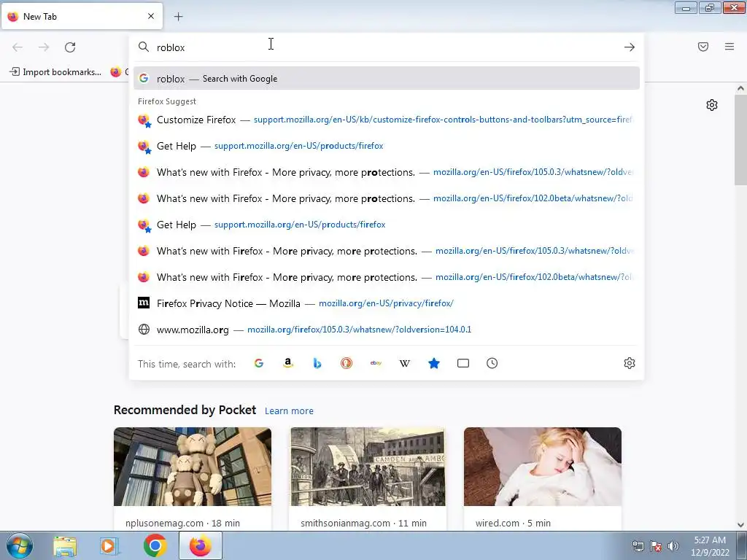Switch to the New Tab tab
747x560 pixels.
82,17
